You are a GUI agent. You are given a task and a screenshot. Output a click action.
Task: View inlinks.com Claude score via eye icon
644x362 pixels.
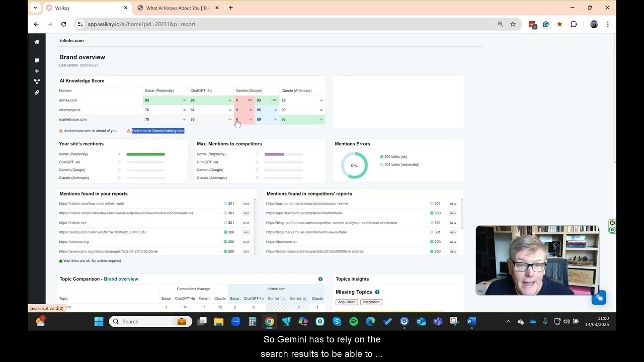tap(321, 101)
